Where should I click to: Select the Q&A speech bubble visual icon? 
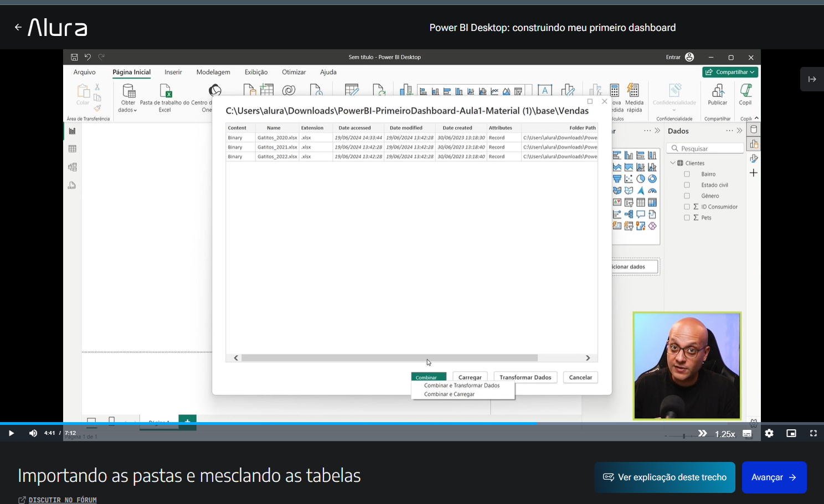[x=641, y=214]
